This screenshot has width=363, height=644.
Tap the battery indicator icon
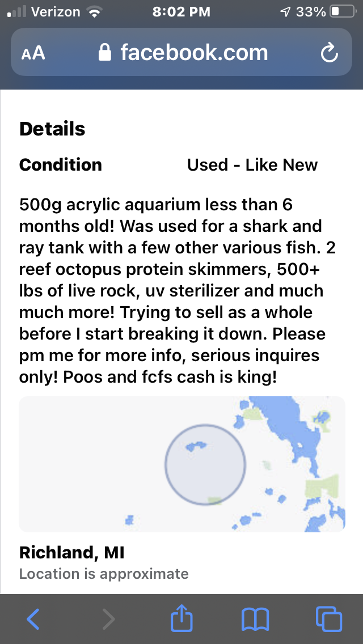342,12
